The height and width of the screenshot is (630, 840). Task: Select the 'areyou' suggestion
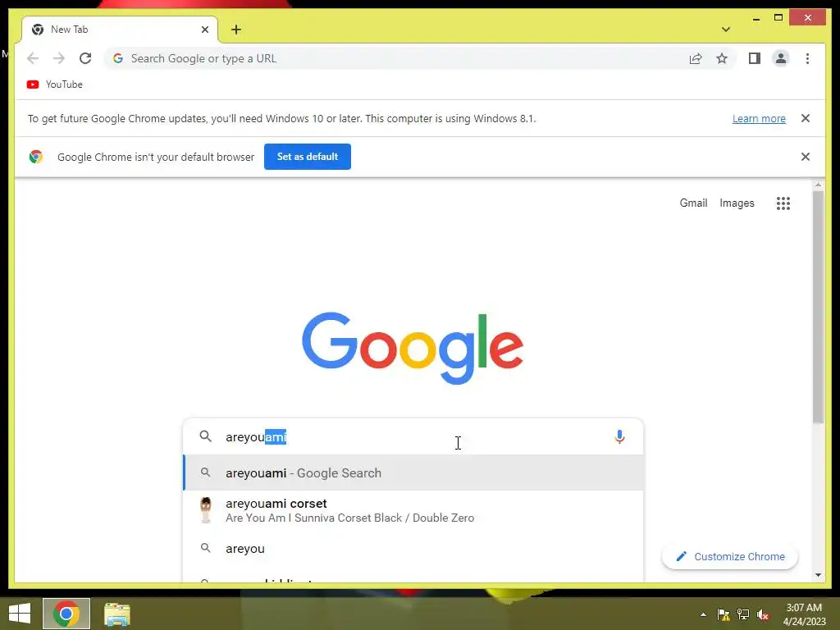pyautogui.click(x=413, y=549)
